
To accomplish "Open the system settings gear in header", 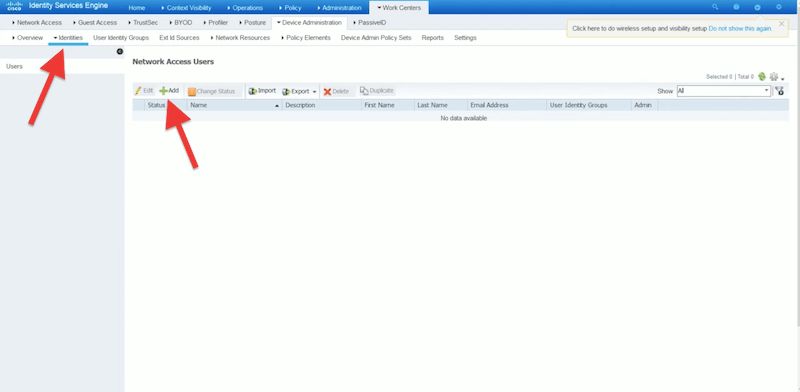I will point(779,7).
